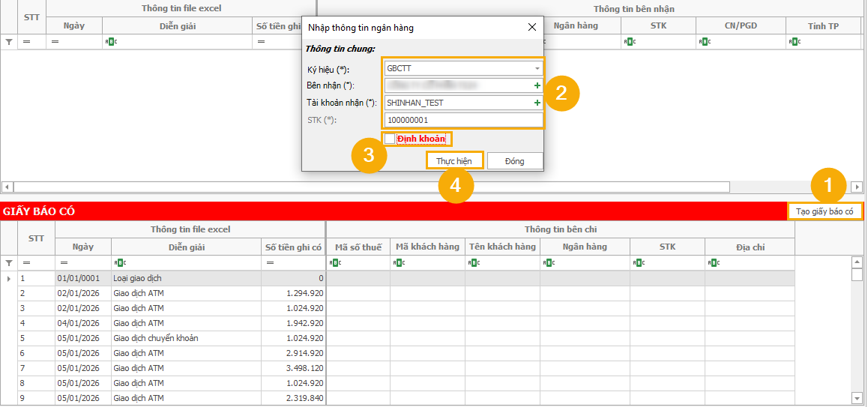Click the amount 2.914.920 in row 6
The height and width of the screenshot is (407, 868).
(293, 353)
